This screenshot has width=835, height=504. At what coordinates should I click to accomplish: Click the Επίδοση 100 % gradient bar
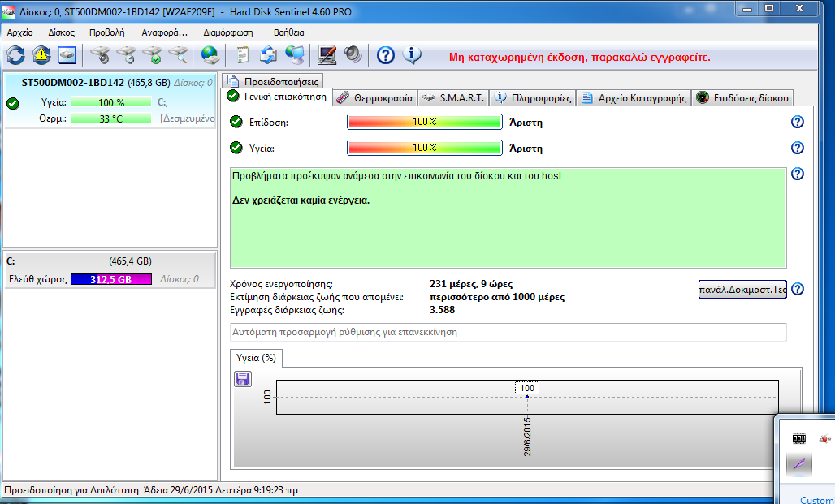coord(425,122)
